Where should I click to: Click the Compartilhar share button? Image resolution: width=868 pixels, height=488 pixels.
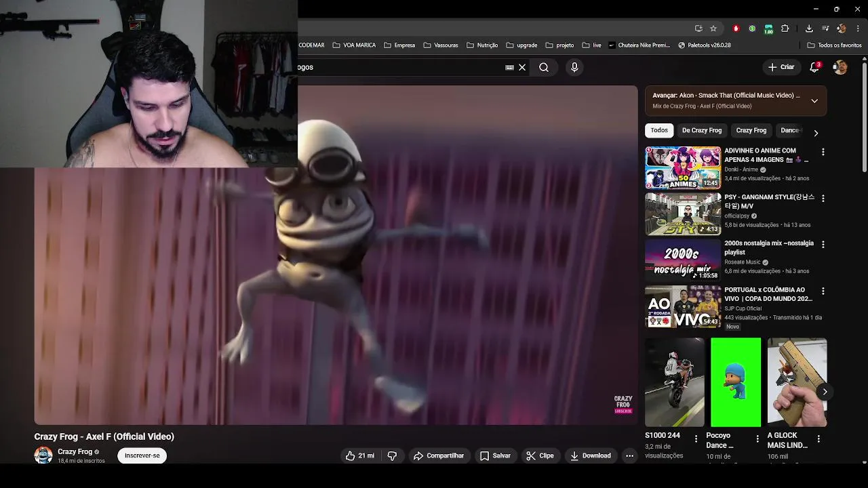[439, 455]
